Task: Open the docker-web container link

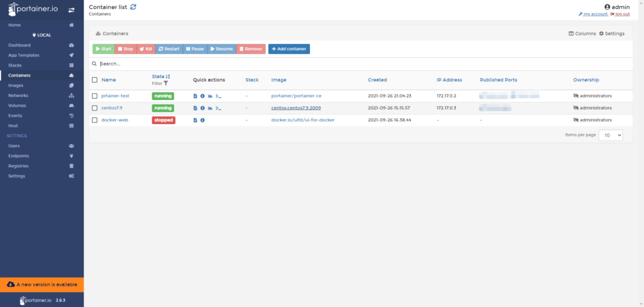Action: pos(114,120)
